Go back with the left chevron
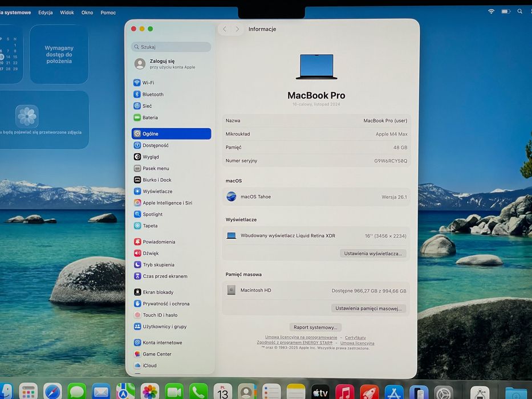Viewport: 532px width, 399px height. coord(225,29)
